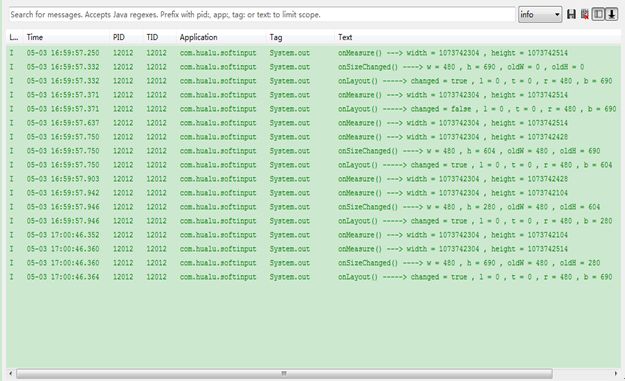This screenshot has width=625, height=381.
Task: Select onSizeChanged message h = 604, oldH = 690
Action: click(469, 151)
